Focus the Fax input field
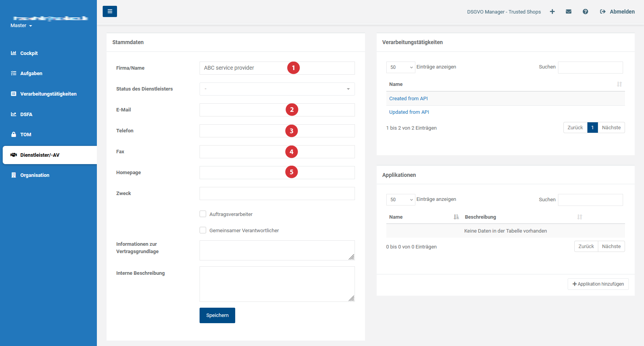The width and height of the screenshot is (644, 346). click(x=277, y=152)
